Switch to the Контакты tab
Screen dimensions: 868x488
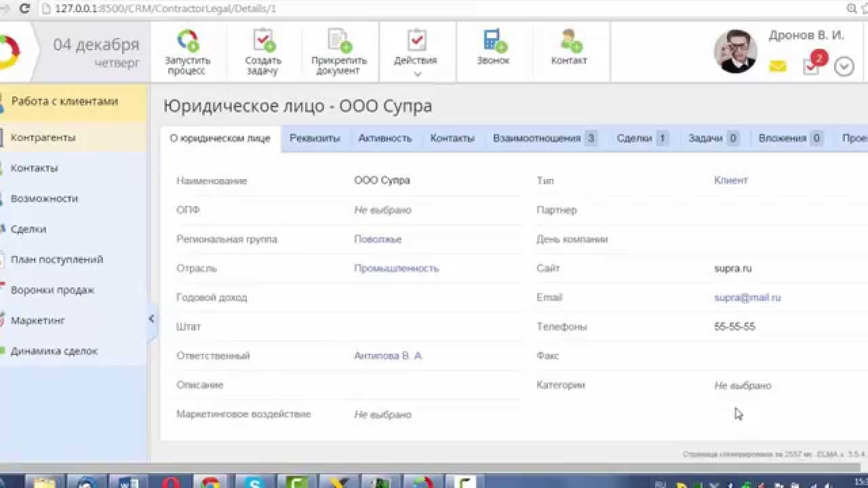tap(452, 138)
